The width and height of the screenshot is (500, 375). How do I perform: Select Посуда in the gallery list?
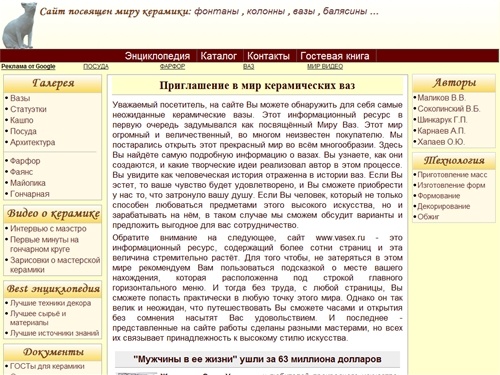[x=23, y=131]
